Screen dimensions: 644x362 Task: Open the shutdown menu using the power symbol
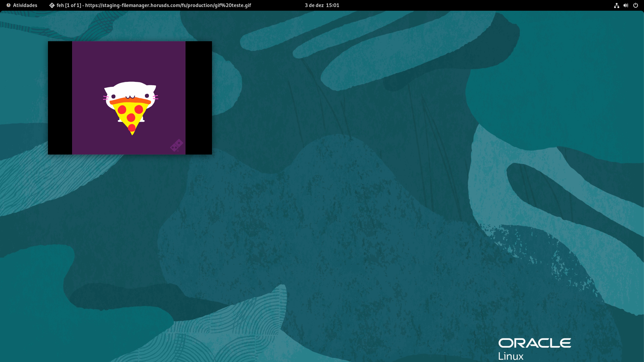(636, 5)
